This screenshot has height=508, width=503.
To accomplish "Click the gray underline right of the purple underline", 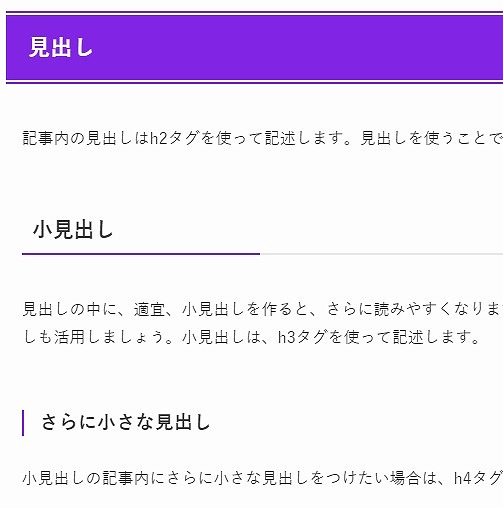I will tap(381, 254).
